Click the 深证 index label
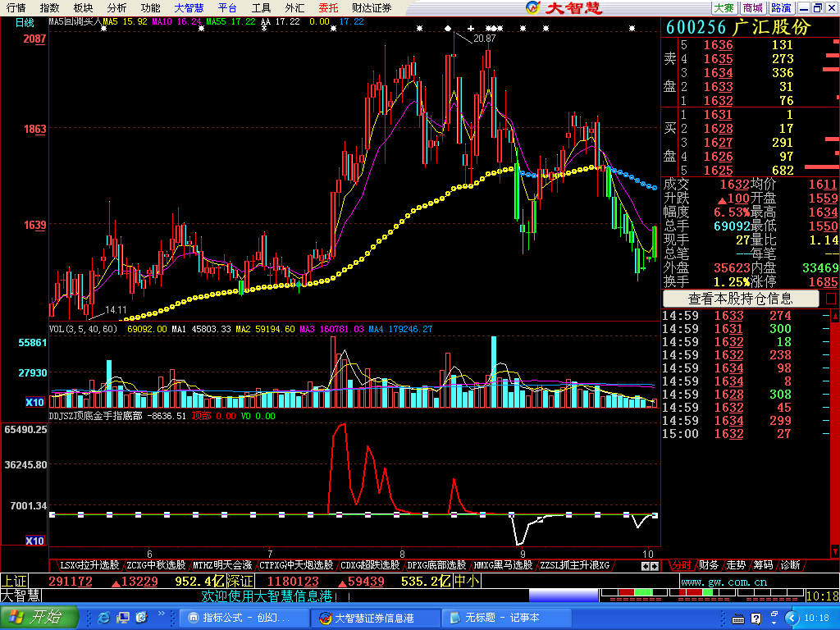 [240, 582]
